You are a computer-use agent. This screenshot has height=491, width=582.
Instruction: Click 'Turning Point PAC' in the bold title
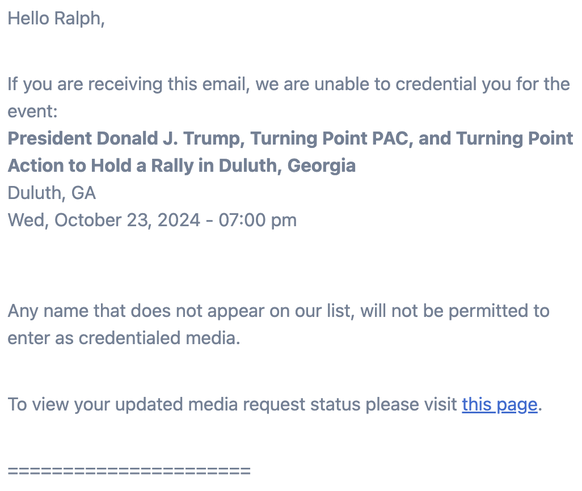(x=331, y=138)
